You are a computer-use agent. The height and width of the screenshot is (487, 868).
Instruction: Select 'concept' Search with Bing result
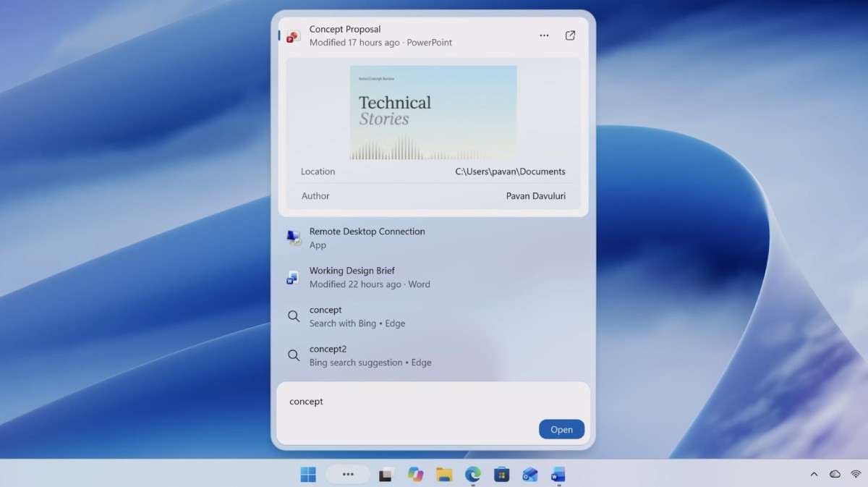433,316
